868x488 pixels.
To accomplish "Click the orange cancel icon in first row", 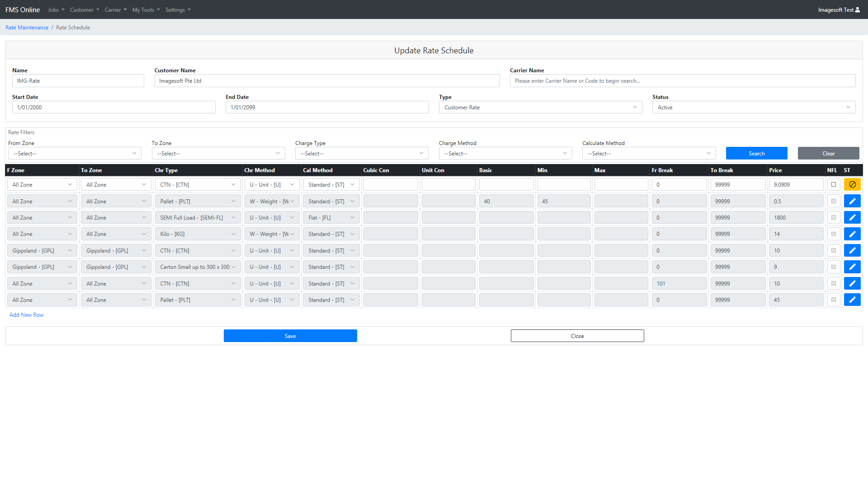I will (x=852, y=184).
